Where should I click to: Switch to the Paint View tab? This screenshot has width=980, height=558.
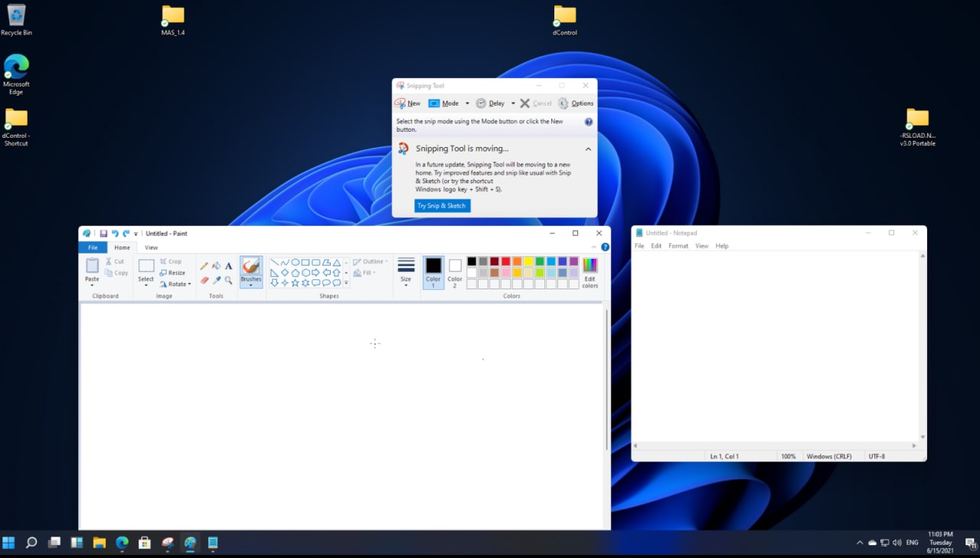pyautogui.click(x=152, y=247)
